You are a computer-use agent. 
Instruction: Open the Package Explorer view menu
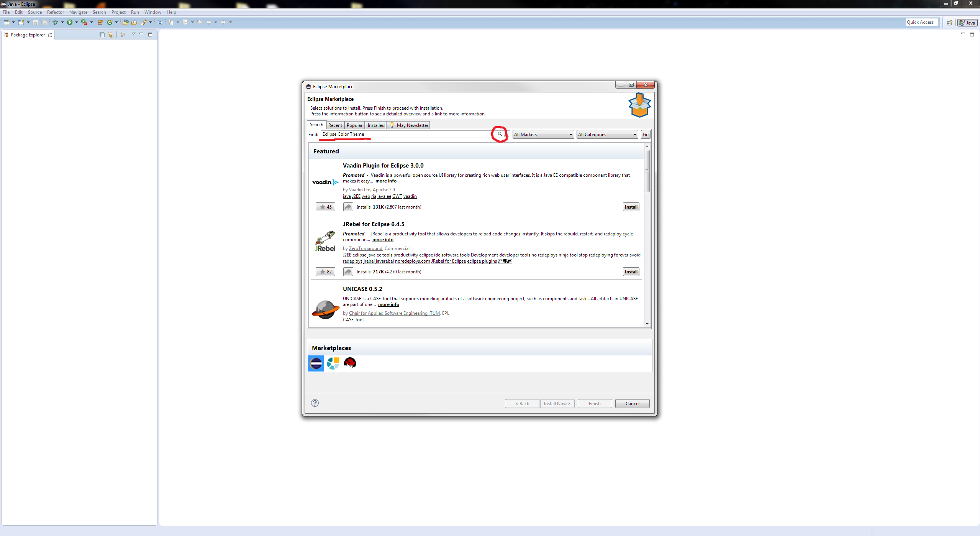point(133,34)
